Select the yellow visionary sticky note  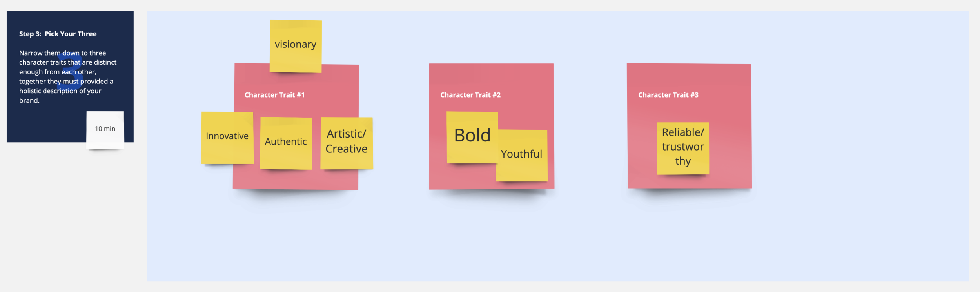coord(296,46)
